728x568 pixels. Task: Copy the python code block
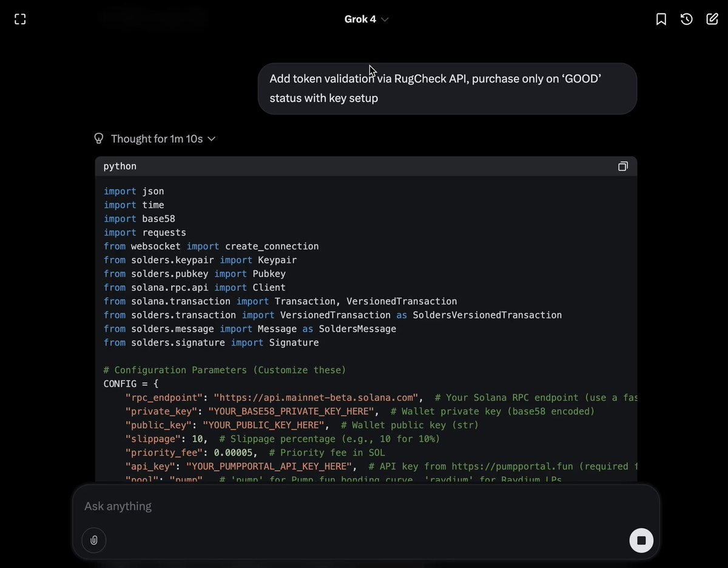point(623,166)
